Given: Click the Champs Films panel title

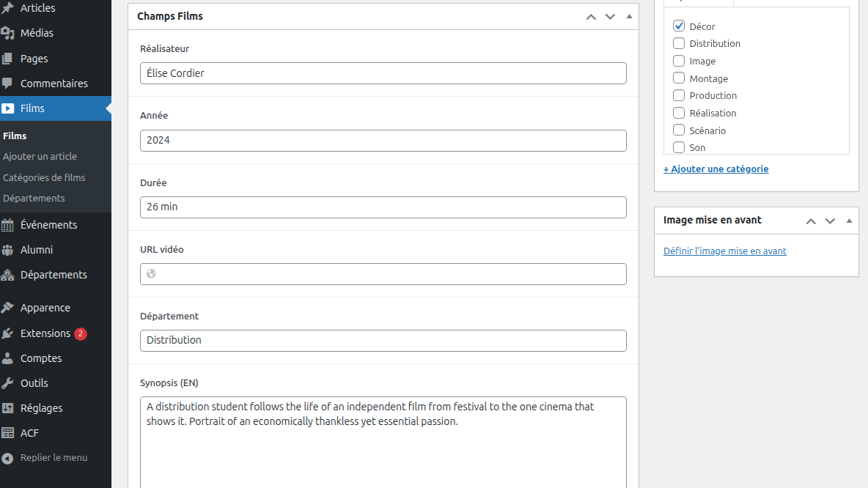Looking at the screenshot, I should pyautogui.click(x=170, y=17).
